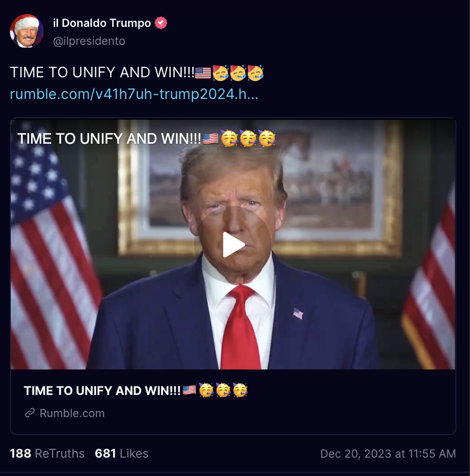Click the last party-face emoji in post
470x476 pixels.
255,73
